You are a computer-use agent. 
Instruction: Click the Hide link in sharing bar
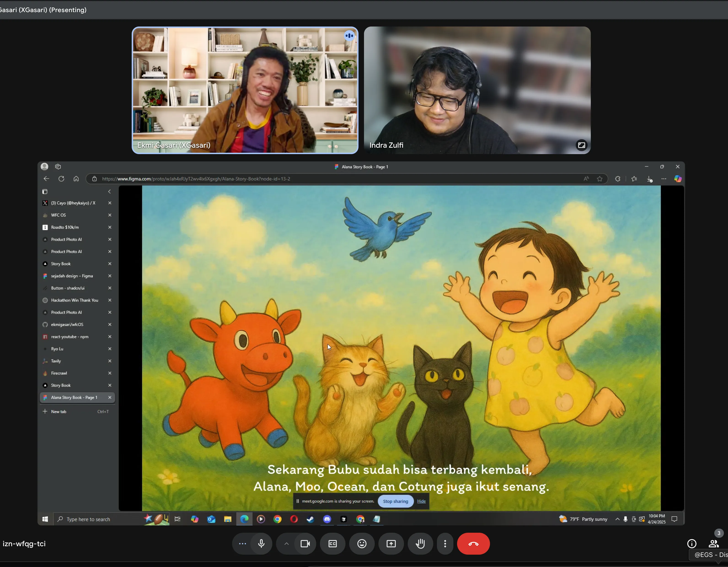click(421, 501)
